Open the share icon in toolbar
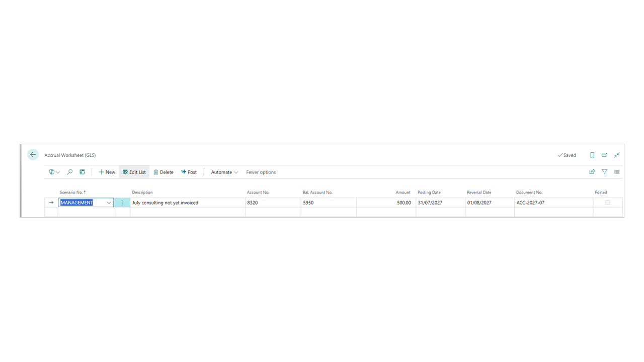644x362 pixels. pyautogui.click(x=592, y=172)
